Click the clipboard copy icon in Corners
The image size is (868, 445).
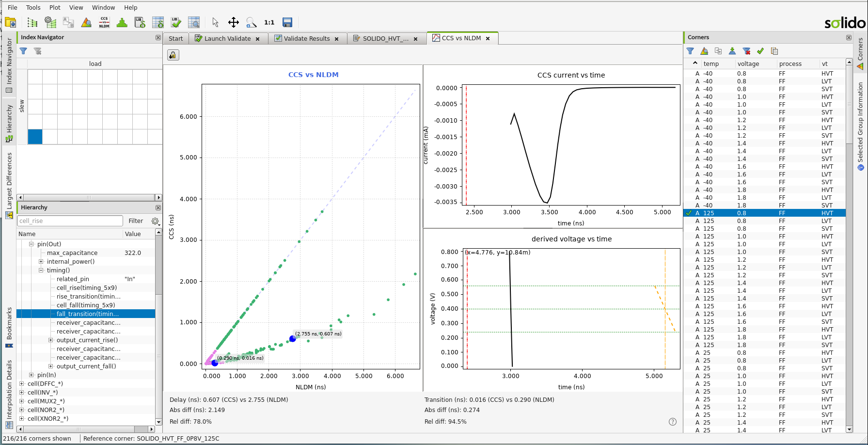click(774, 51)
